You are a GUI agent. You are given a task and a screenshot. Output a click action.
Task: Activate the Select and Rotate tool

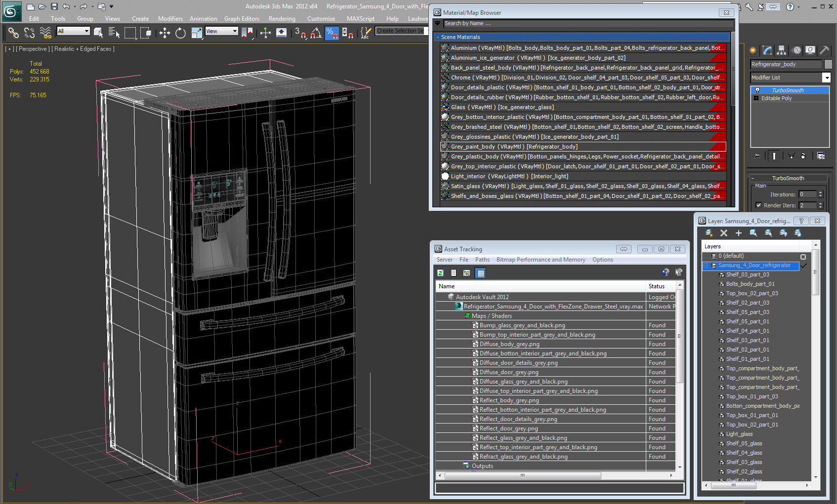point(180,33)
